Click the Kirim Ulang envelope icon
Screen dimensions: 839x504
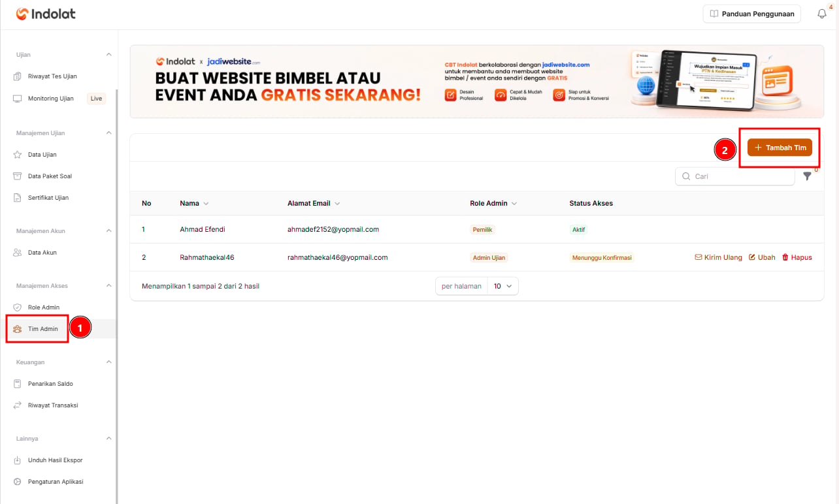pos(698,257)
